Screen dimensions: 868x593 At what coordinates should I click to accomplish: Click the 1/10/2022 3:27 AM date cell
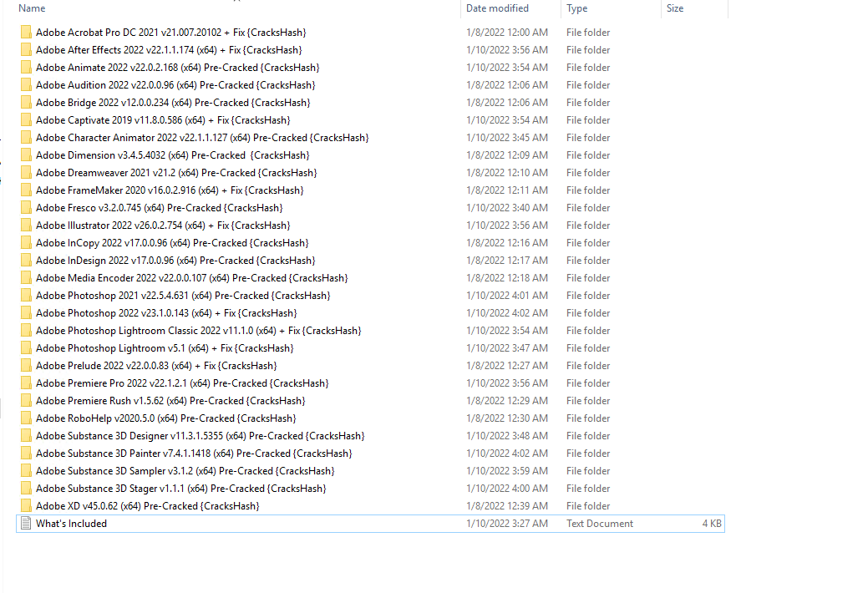(507, 523)
